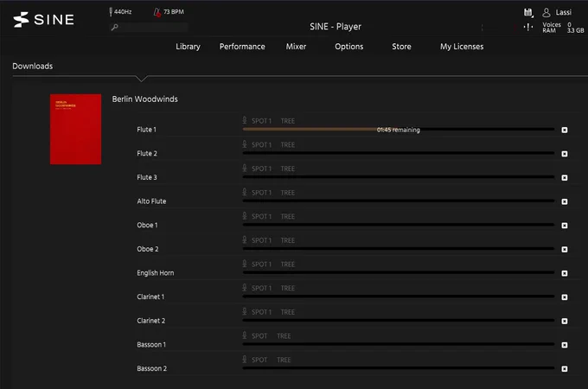Open the Library tab

[x=188, y=47]
